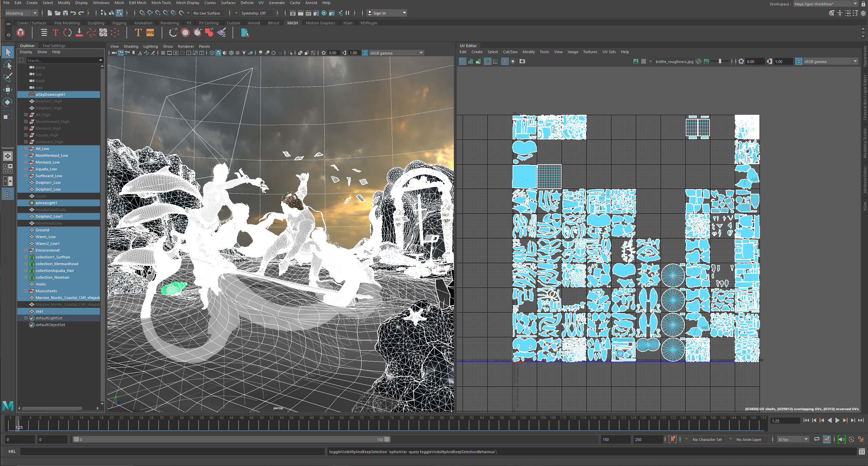Expand the JM_Low outliner node

[x=26, y=149]
